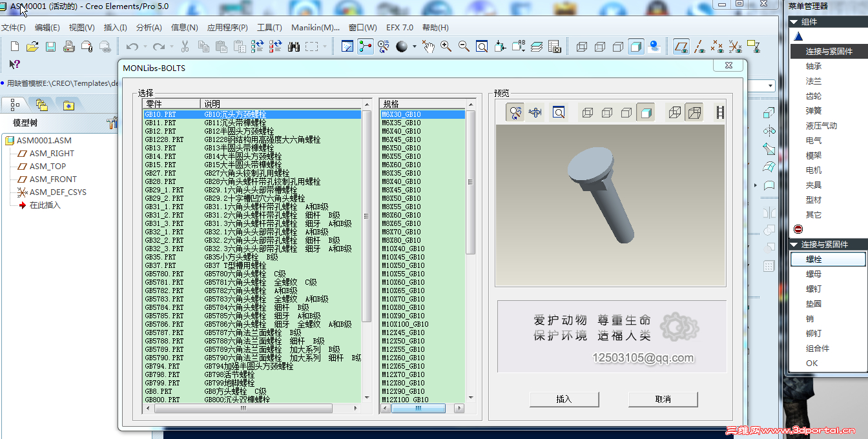
Task: Open the EFX 7.0 menu
Action: [x=400, y=28]
